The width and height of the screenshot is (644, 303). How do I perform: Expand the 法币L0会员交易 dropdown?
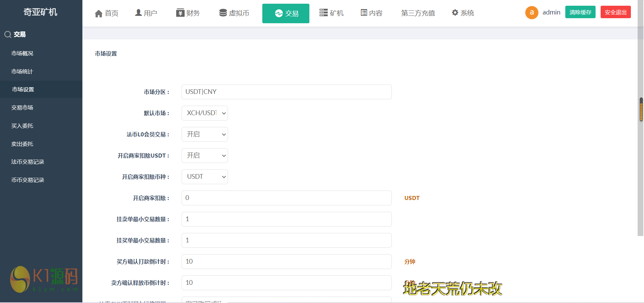[205, 134]
